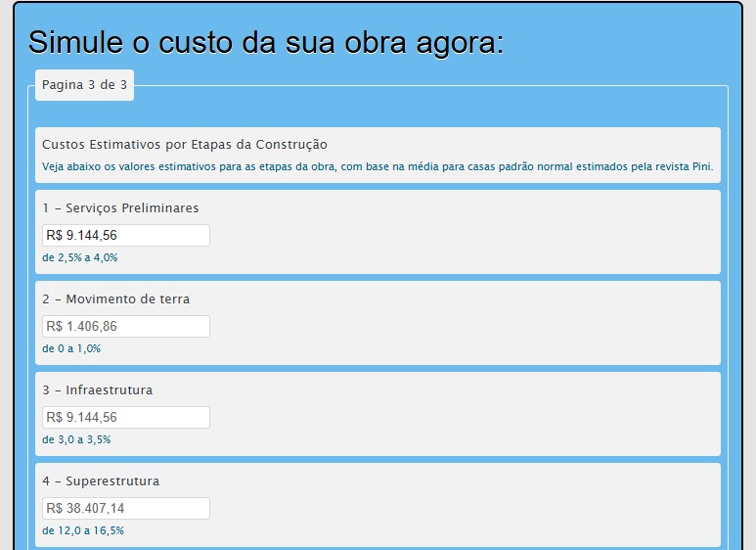Click the Pagina 3 de 3 label

click(x=84, y=85)
